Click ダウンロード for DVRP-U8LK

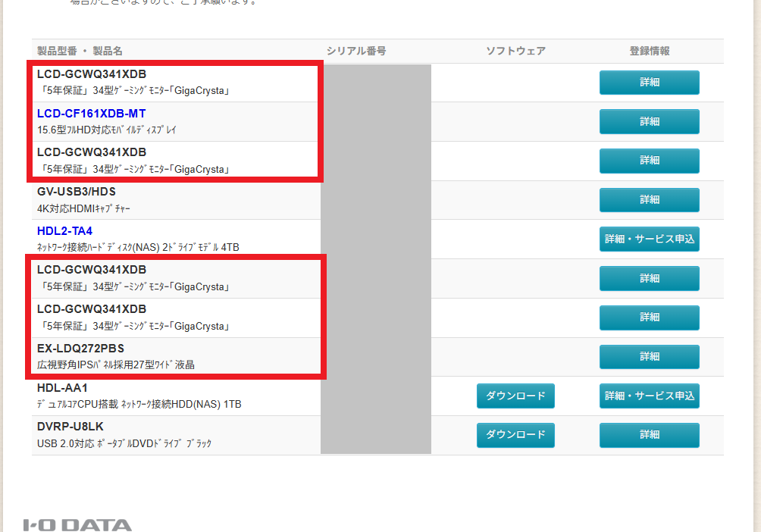[x=515, y=434]
